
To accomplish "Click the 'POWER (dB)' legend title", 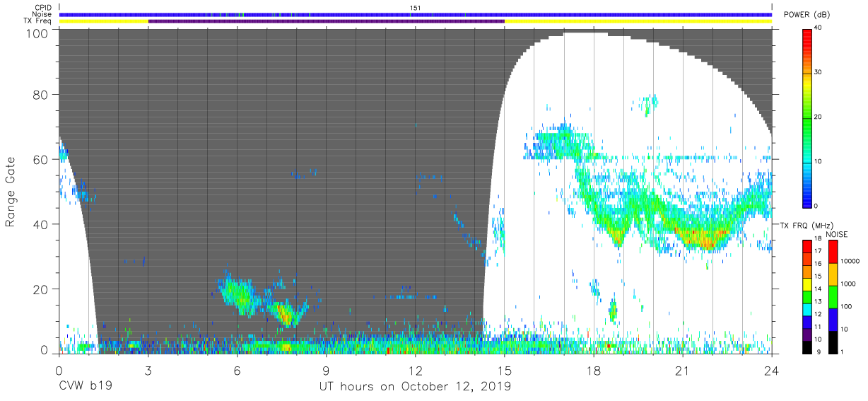I will [807, 15].
